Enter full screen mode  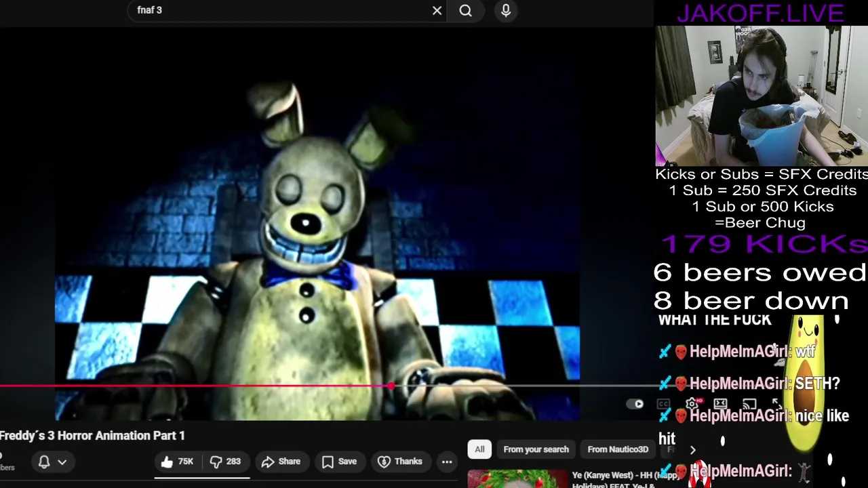pyautogui.click(x=777, y=404)
